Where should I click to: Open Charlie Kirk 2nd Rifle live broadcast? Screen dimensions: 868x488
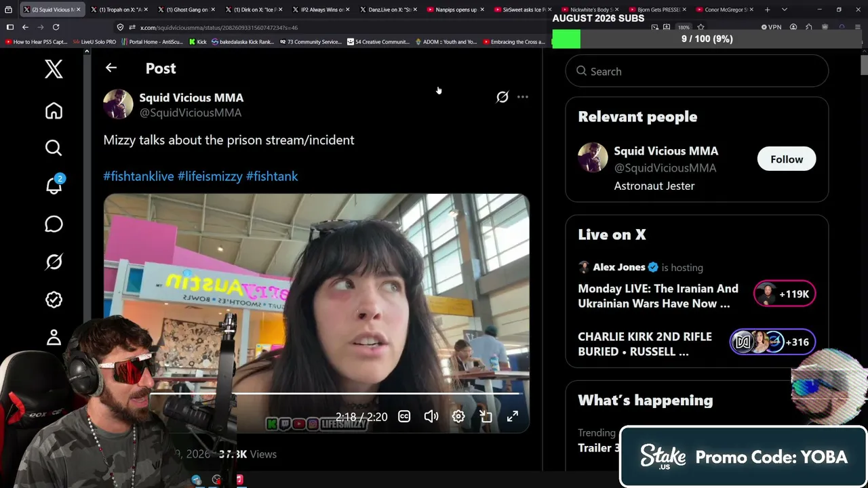click(644, 344)
